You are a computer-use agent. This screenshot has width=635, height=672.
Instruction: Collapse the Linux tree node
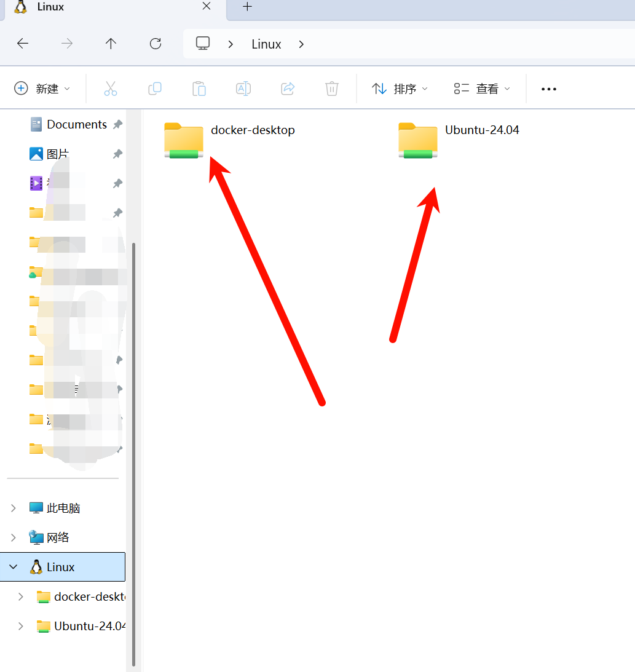[14, 567]
